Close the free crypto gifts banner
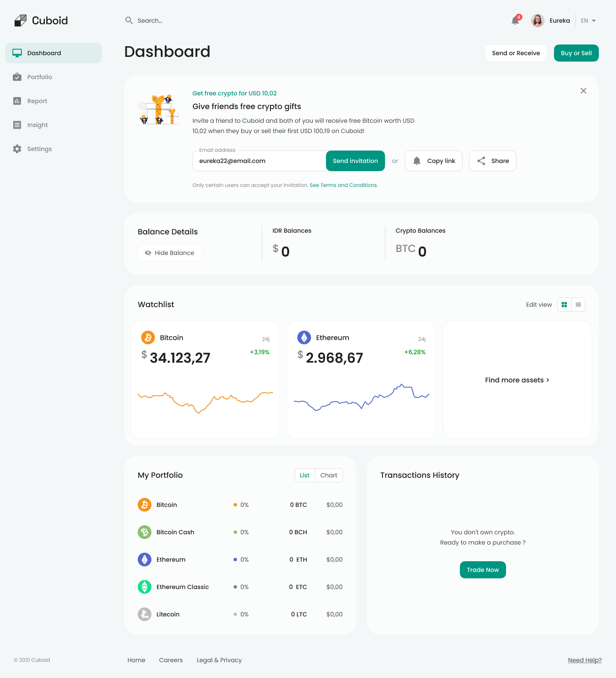616x678 pixels. pyautogui.click(x=583, y=91)
